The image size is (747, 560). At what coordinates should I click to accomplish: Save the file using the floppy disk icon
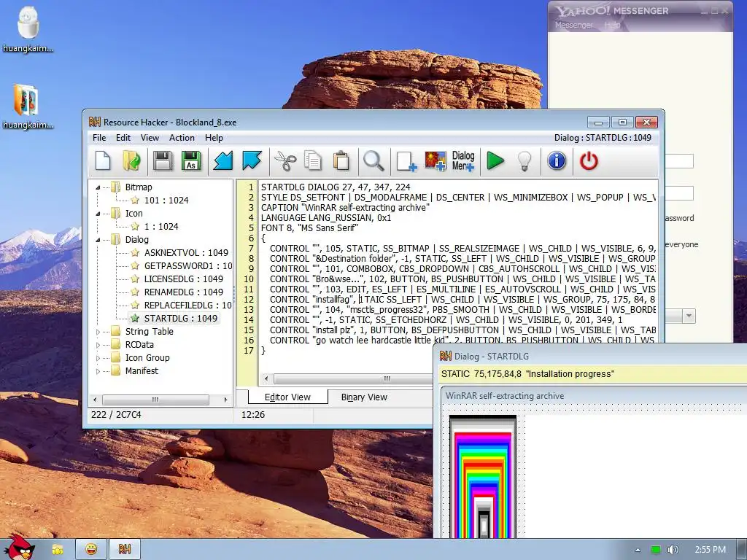[x=163, y=161]
